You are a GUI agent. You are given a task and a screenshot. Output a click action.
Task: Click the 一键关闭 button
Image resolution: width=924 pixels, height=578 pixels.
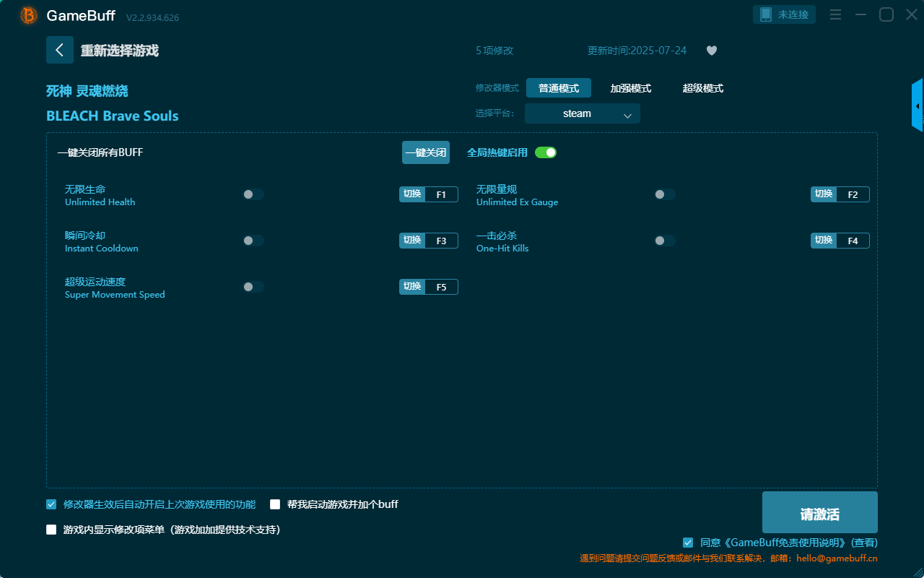[x=425, y=152]
